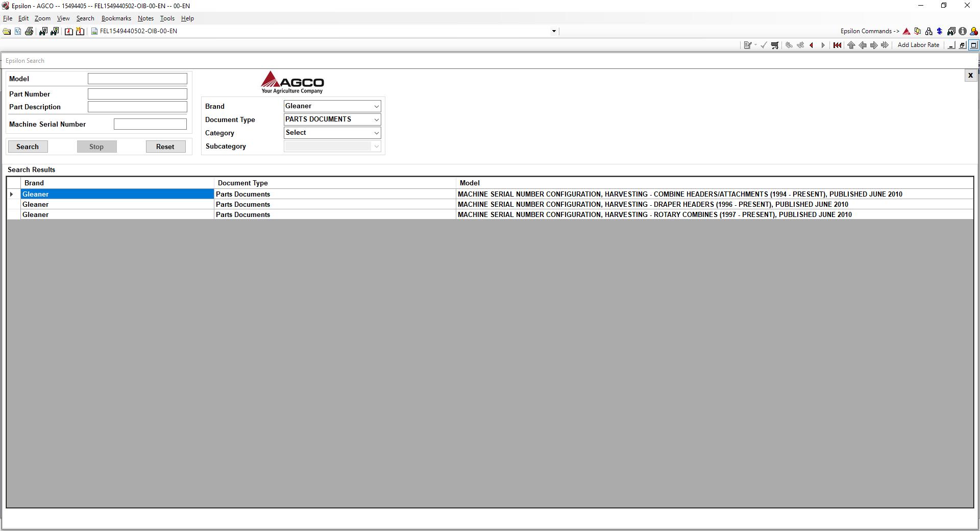Click the binoculars search document icon

pyautogui.click(x=55, y=31)
